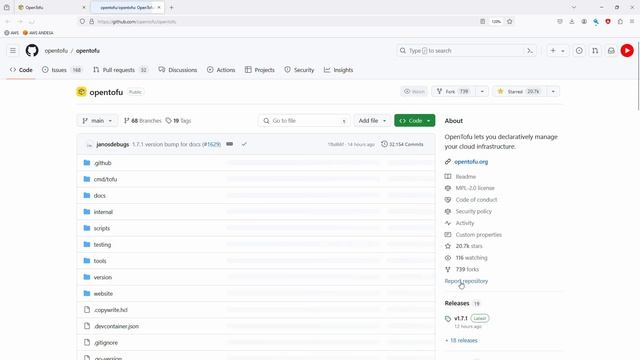Viewport: 640px width, 360px height.
Task: Open the issues circle icon in header
Action: click(x=579, y=51)
